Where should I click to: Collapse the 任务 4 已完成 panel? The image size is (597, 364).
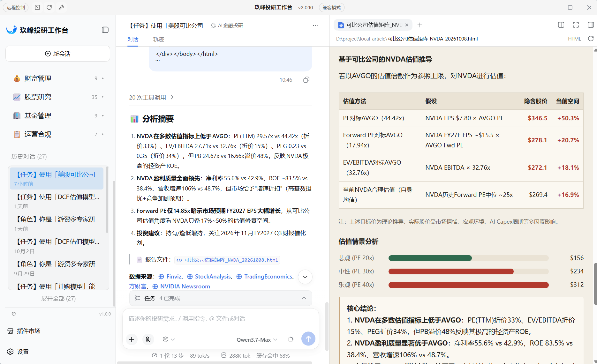point(221,298)
